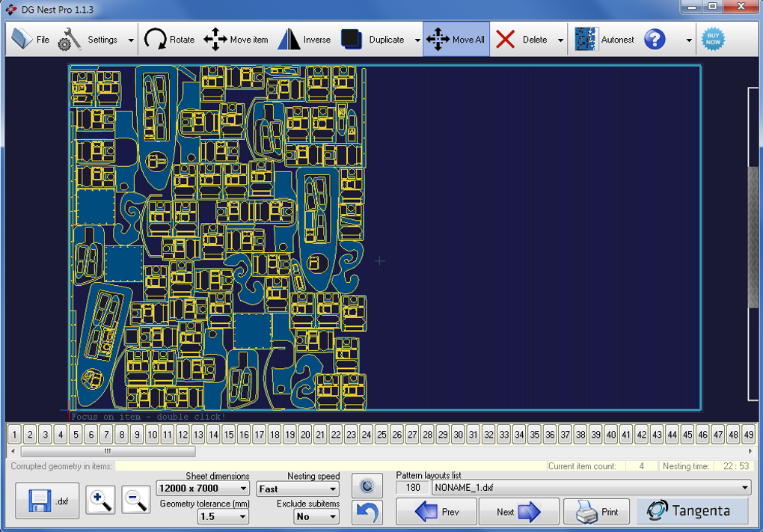Screen dimensions: 763x532
Task: Go to next layout with Next
Action: point(518,512)
